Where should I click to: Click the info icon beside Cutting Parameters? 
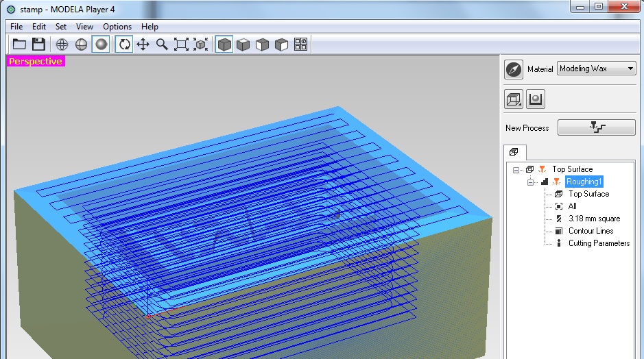click(558, 243)
